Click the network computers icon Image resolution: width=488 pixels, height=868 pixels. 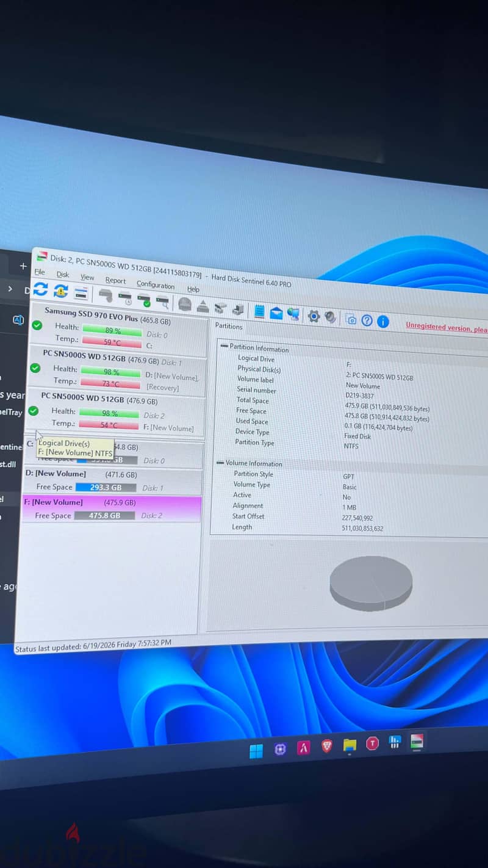293,314
